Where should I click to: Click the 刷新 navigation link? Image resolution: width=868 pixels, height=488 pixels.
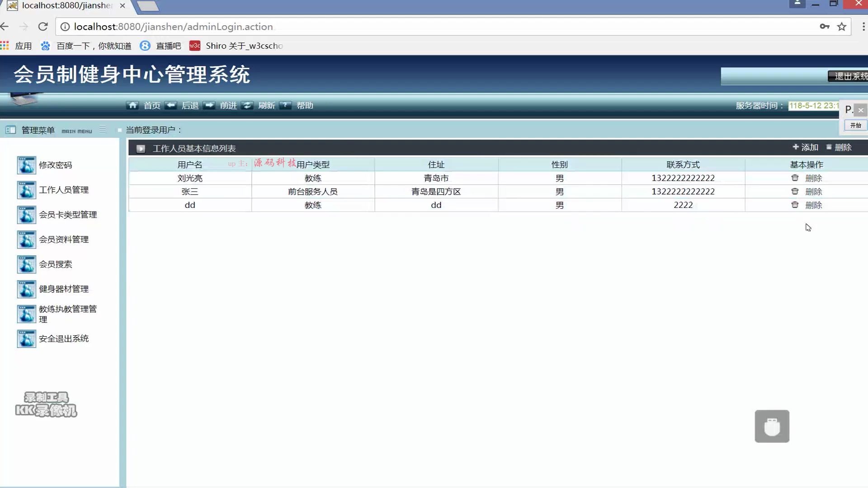pos(266,105)
